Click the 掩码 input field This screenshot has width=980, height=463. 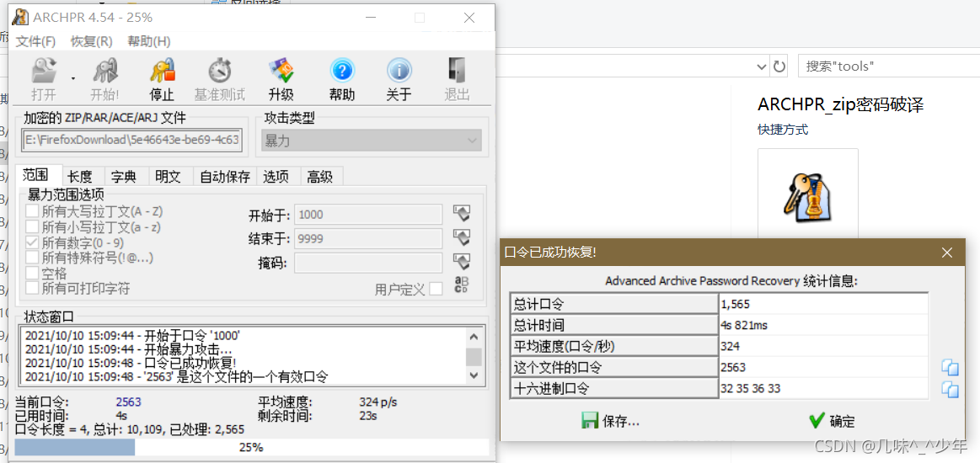click(369, 263)
